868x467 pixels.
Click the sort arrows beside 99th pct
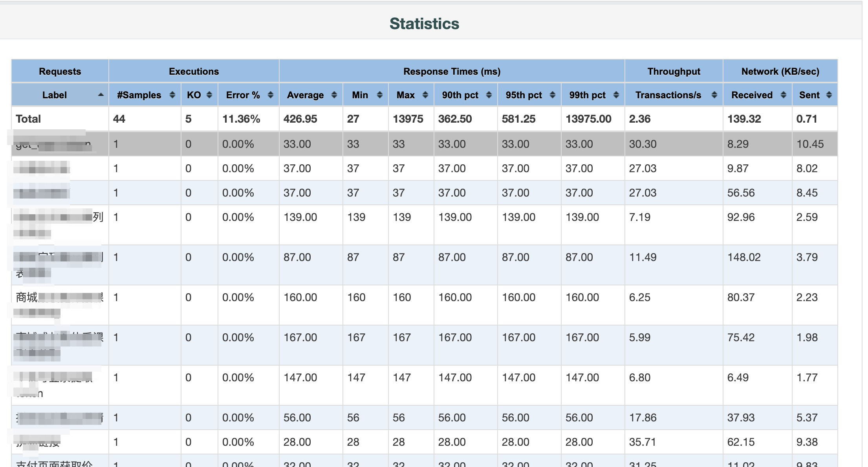tap(616, 95)
